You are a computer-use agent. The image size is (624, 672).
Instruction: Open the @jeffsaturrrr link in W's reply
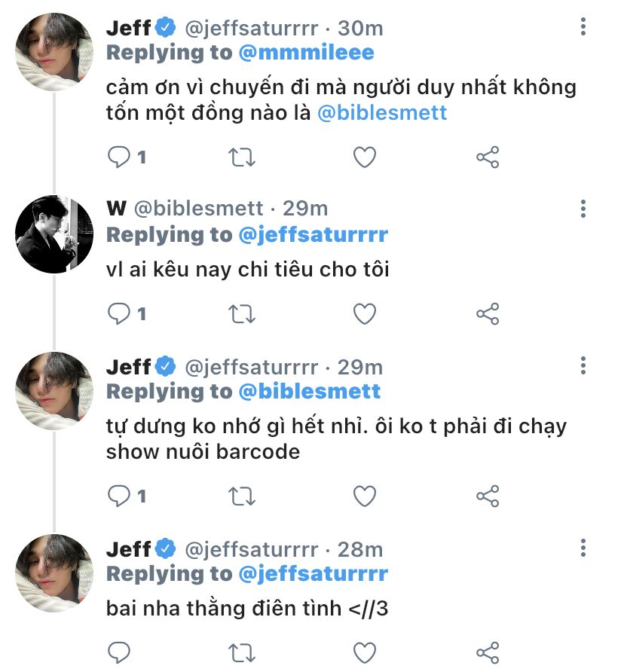coord(313,235)
